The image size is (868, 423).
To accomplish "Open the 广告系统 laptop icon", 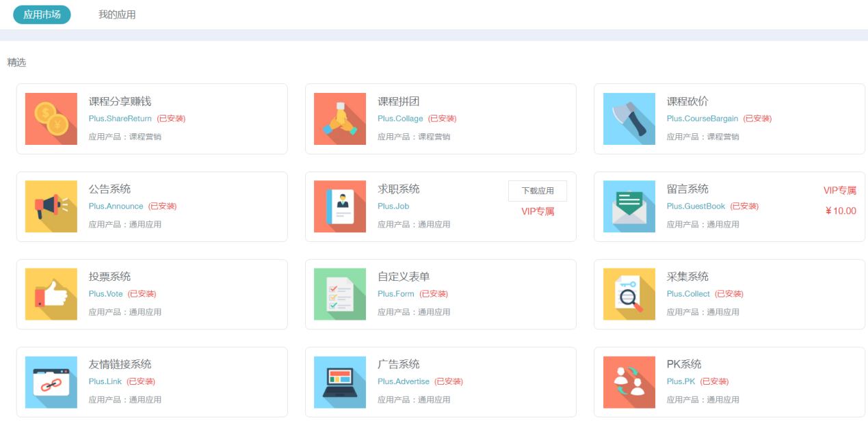I will tap(340, 382).
